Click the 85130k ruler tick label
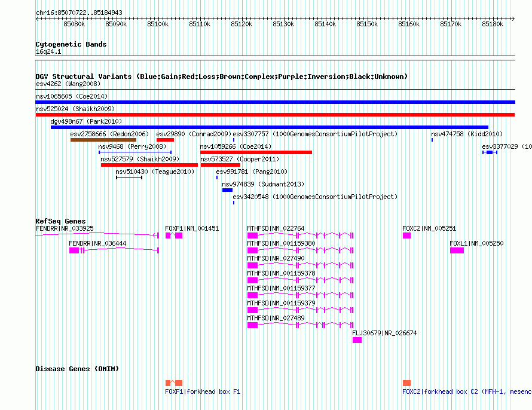This screenshot has width=532, height=410. click(x=284, y=24)
